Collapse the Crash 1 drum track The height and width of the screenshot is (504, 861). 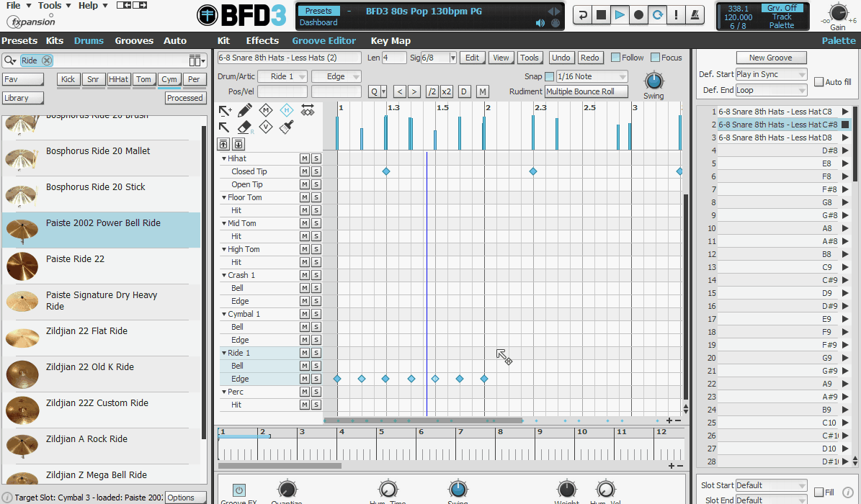(x=224, y=275)
